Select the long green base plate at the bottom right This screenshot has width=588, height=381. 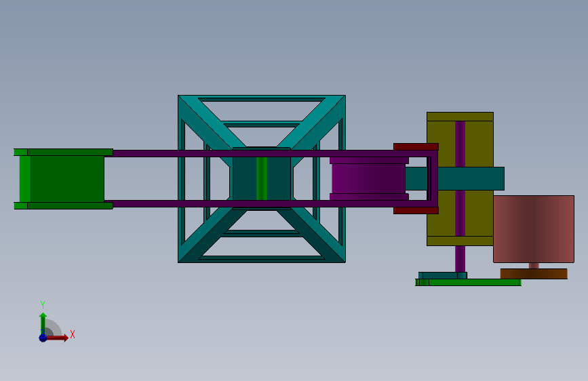coord(469,283)
